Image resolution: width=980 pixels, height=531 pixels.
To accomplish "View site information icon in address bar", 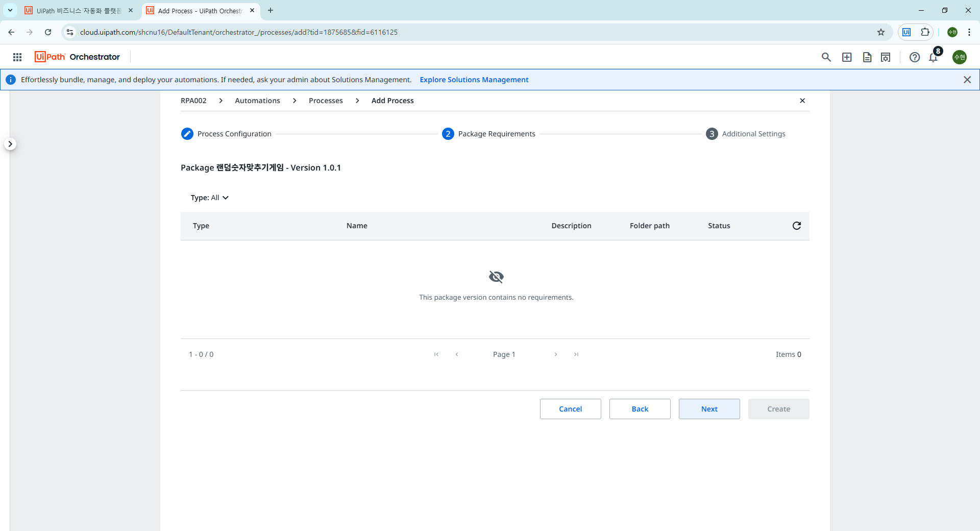I will pyautogui.click(x=70, y=32).
